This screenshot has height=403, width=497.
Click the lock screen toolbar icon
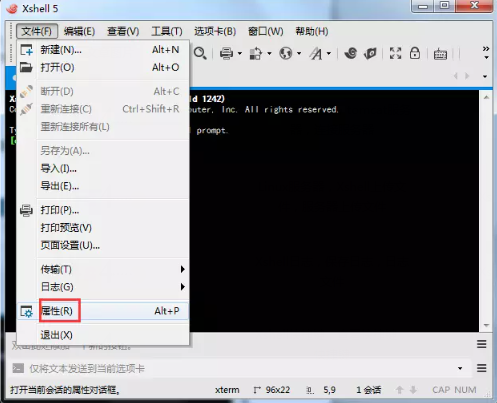[415, 53]
